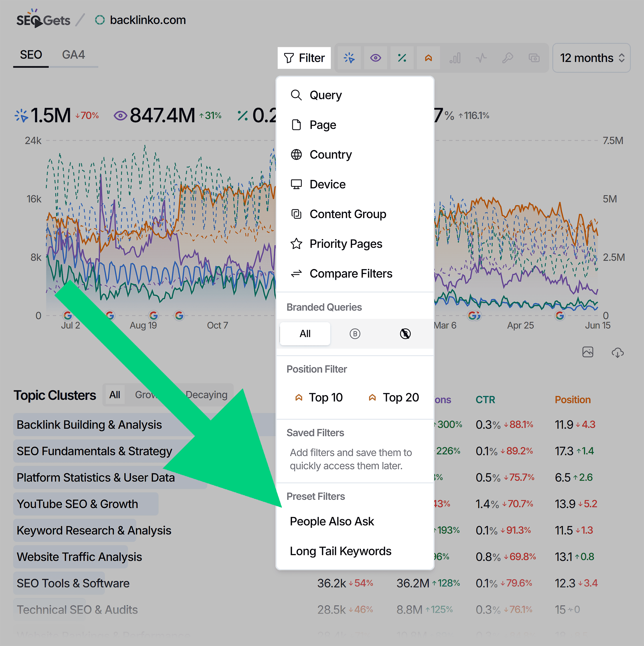This screenshot has height=646, width=644.
Task: Toggle the CTR percent icon
Action: point(402,58)
